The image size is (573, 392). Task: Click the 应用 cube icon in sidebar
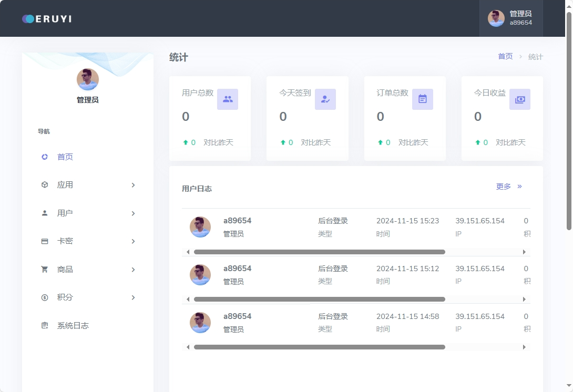(x=45, y=185)
